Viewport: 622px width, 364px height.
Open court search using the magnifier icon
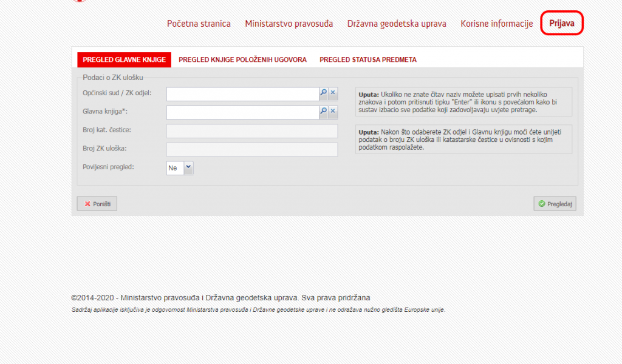coord(324,93)
